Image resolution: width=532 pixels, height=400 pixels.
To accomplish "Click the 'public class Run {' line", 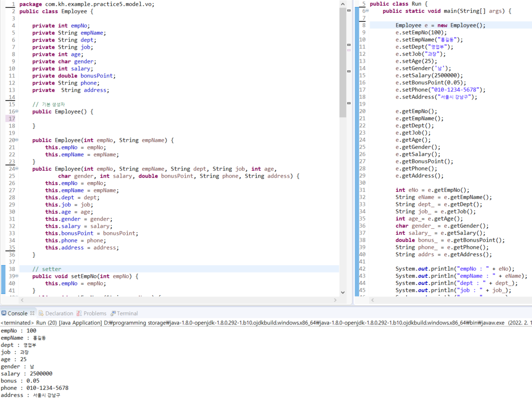I will click(399, 4).
